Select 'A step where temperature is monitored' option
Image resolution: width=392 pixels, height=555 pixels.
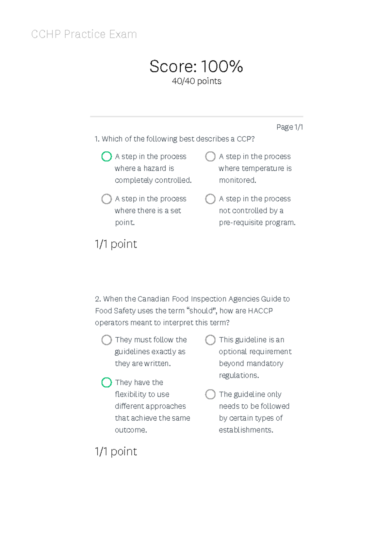click(211, 157)
